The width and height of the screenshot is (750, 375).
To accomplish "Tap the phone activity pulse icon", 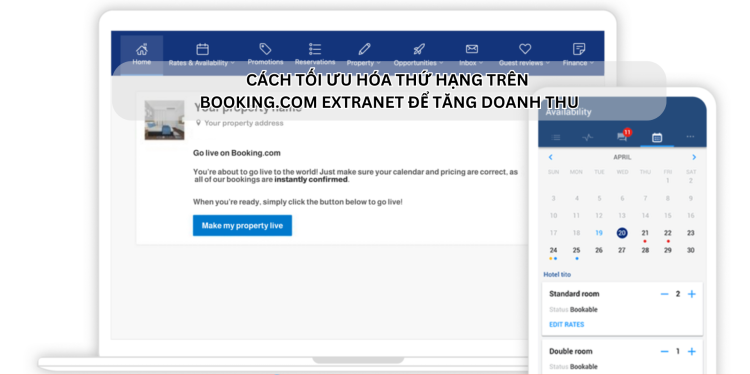I will click(x=588, y=137).
